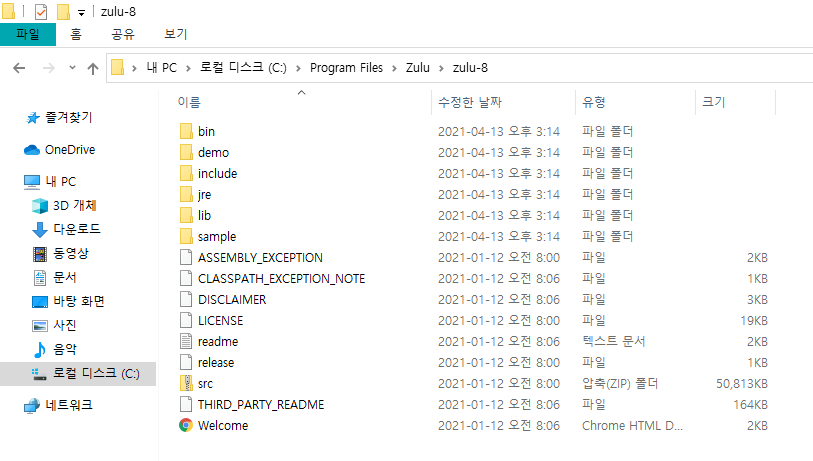Image resolution: width=813 pixels, height=461 pixels.
Task: Click readme text document icon
Action: pyautogui.click(x=186, y=341)
